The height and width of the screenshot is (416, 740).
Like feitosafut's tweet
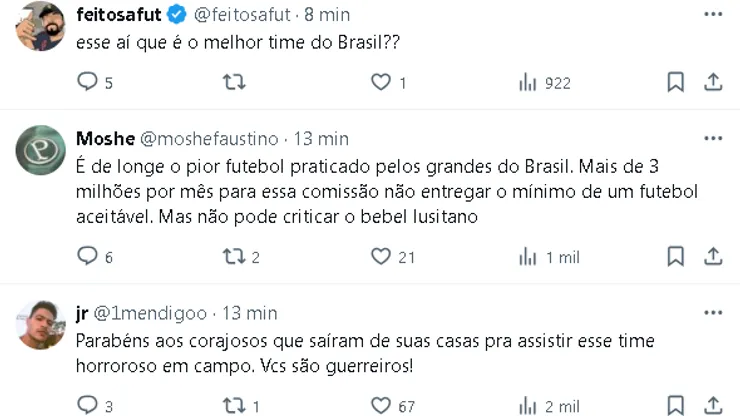coord(380,82)
